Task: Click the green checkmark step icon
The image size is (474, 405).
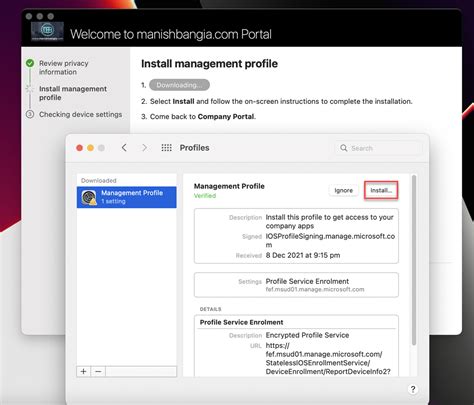Action: pos(30,63)
